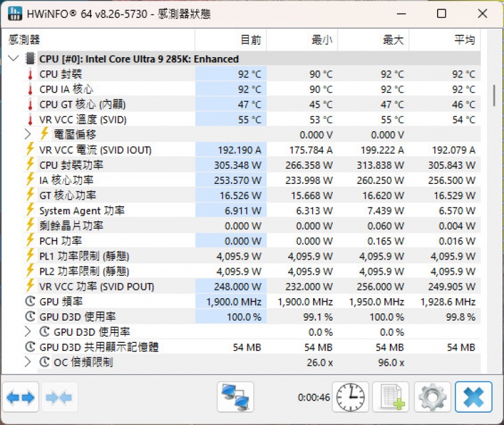
Task: Click lightning icon beside PL1 功率限制 (靜態)
Action: pos(30,255)
